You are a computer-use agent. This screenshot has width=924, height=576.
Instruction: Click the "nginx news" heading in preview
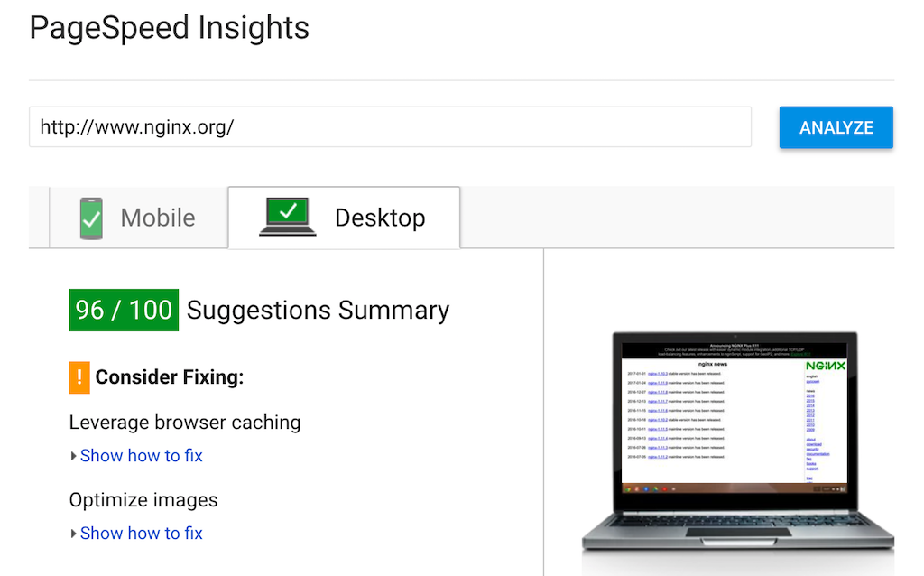tap(707, 364)
